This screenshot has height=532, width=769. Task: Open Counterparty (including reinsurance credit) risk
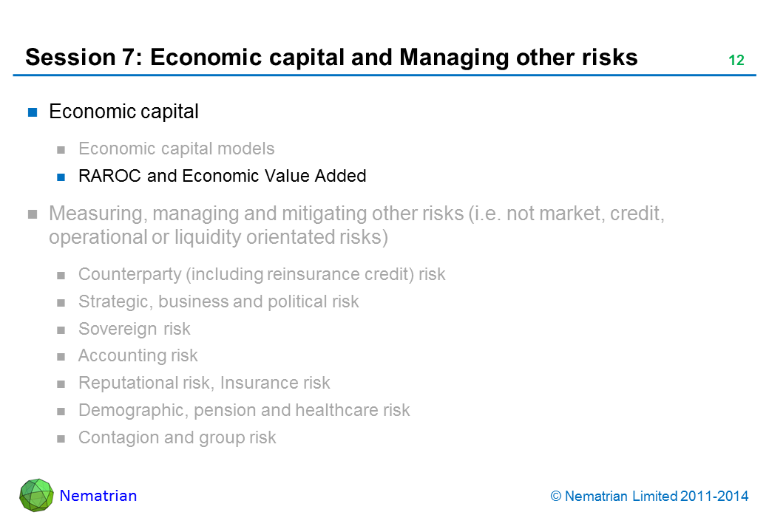click(x=262, y=274)
